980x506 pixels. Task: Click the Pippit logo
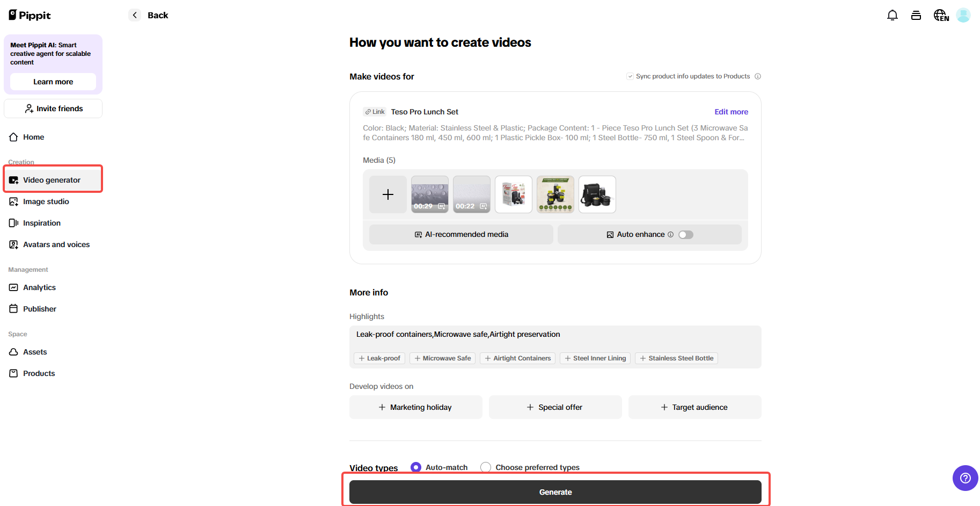30,15
